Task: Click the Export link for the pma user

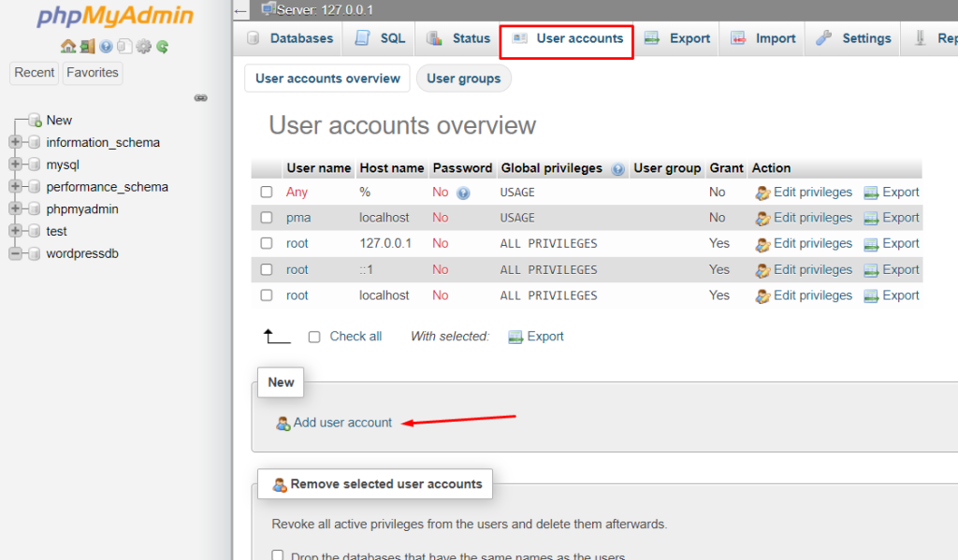Action: pyautogui.click(x=901, y=218)
